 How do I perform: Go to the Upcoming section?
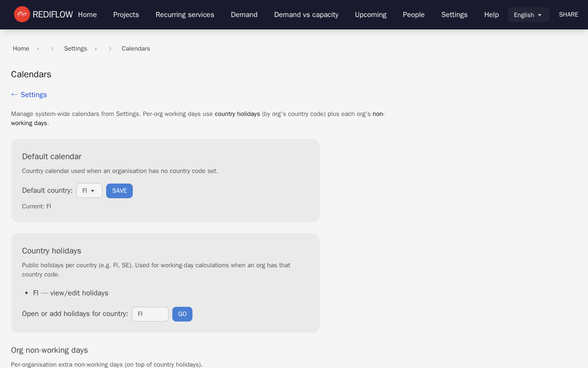370,15
